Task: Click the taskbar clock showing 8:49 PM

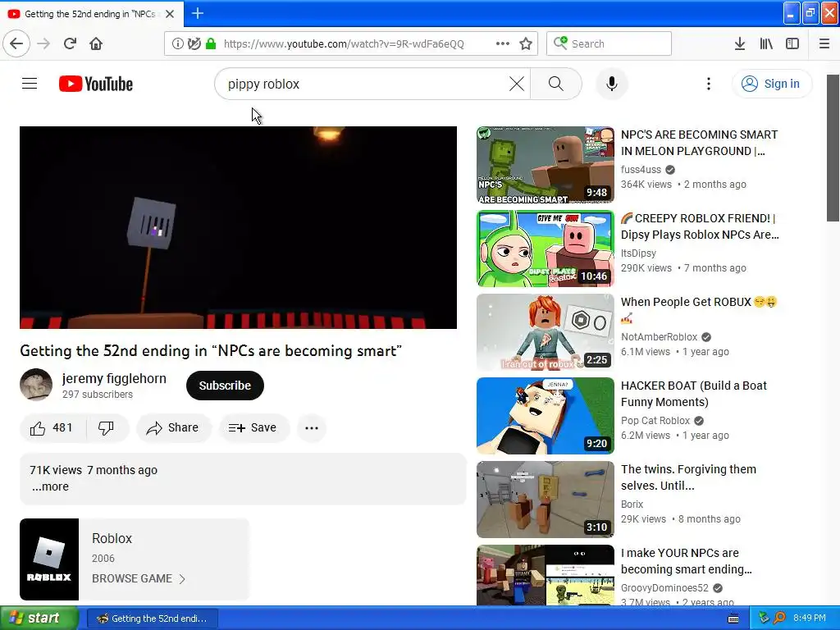Action: coord(810,619)
